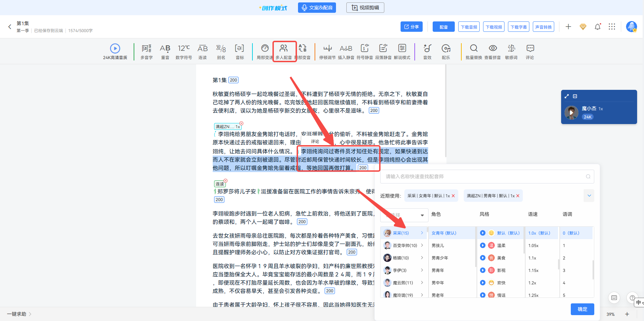Select the 停顿调节 tool
The width and height of the screenshot is (644, 321).
click(x=327, y=52)
